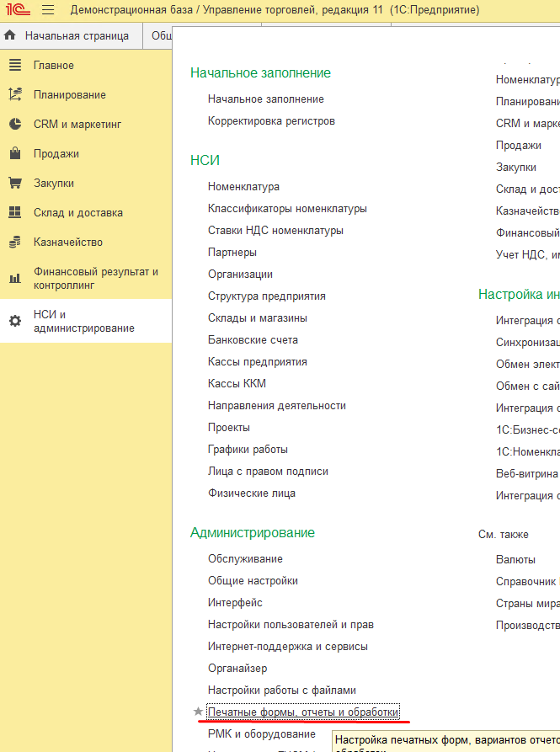Image resolution: width=560 pixels, height=752 pixels.
Task: Select НСИ и администрирование section
Action: 84,321
